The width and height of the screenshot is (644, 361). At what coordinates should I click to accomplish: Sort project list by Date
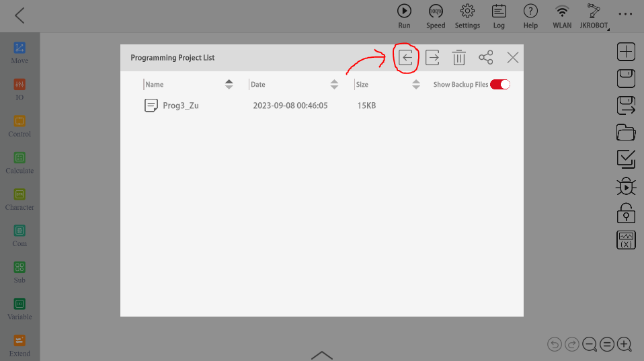pyautogui.click(x=334, y=85)
